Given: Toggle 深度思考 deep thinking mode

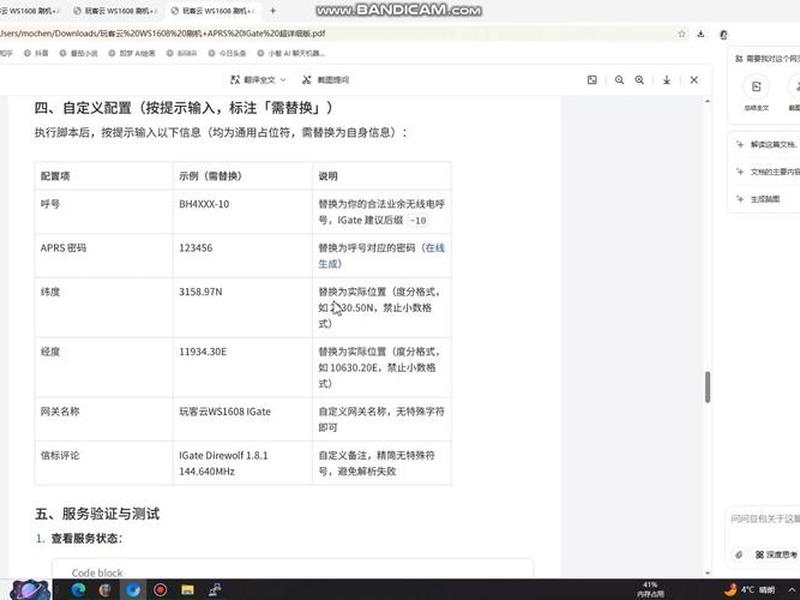Looking at the screenshot, I should point(776,555).
